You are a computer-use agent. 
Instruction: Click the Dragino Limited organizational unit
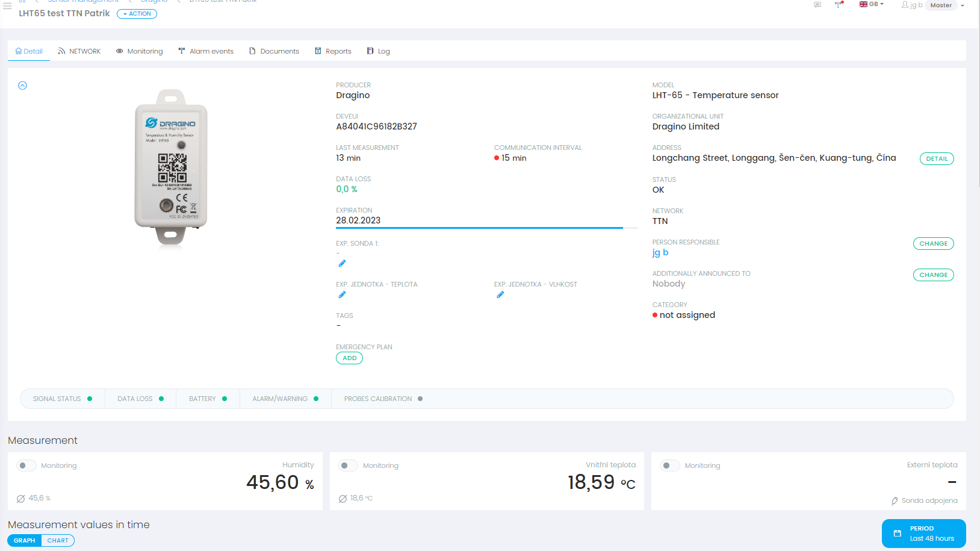[686, 126]
